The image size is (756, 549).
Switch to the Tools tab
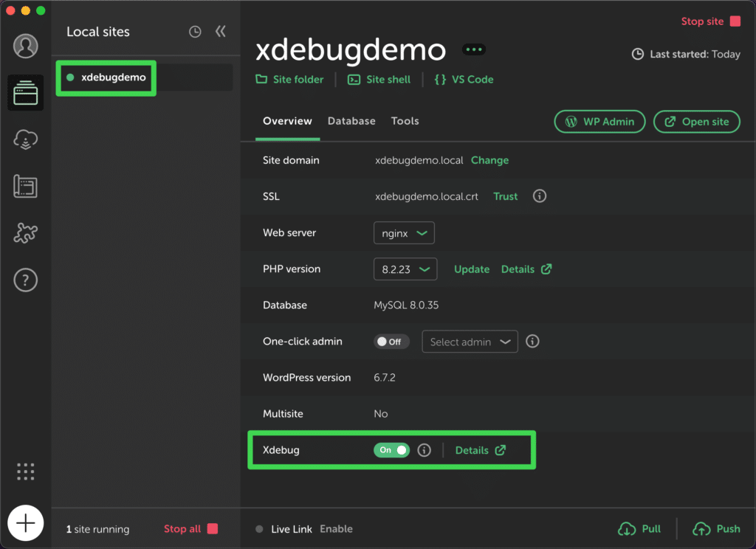[405, 121]
